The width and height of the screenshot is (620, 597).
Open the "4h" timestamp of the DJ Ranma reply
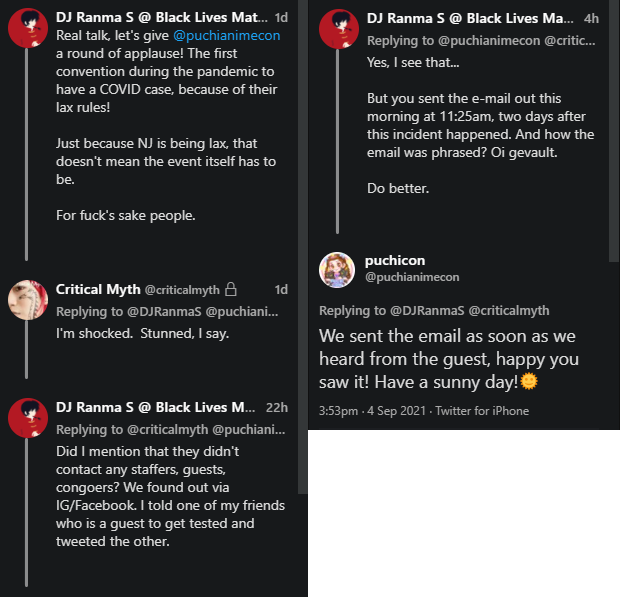[591, 19]
